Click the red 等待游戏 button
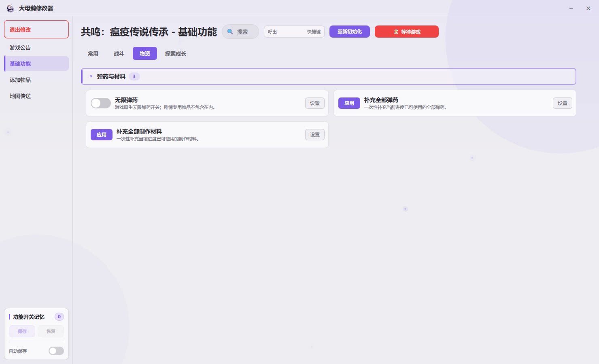The height and width of the screenshot is (364, 599). pyautogui.click(x=407, y=32)
